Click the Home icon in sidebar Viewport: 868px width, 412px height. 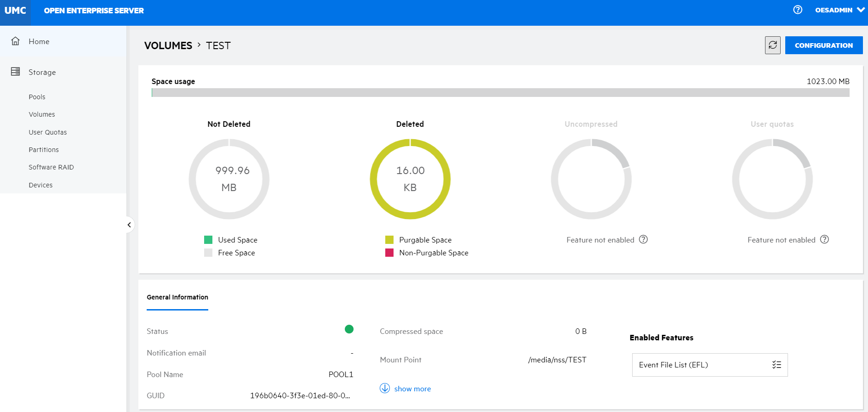tap(16, 41)
